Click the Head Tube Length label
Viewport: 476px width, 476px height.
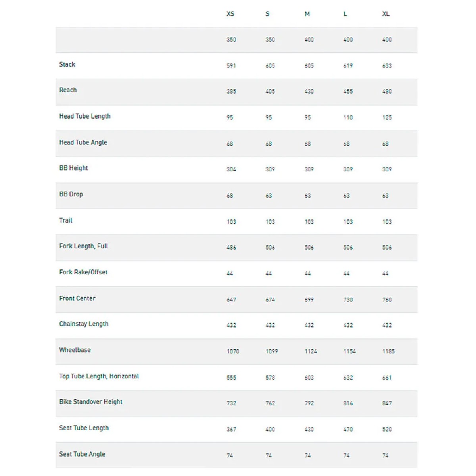[x=85, y=116]
